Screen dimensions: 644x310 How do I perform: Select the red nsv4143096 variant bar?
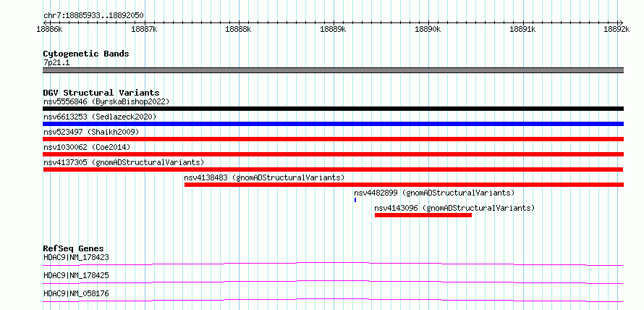pos(423,215)
